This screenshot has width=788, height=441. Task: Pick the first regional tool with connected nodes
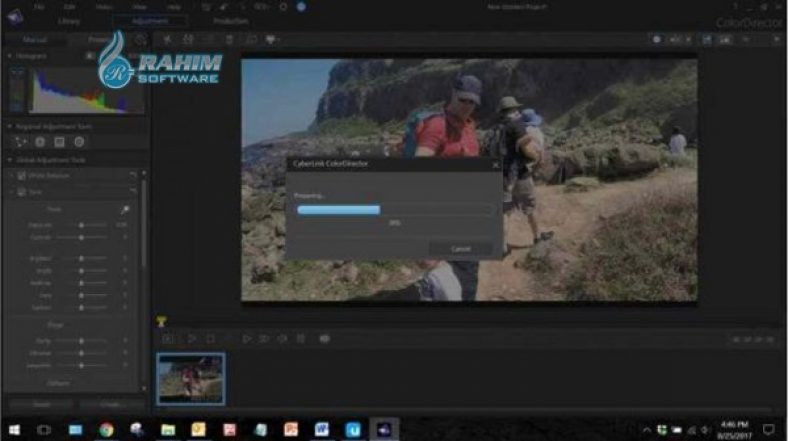[21, 142]
